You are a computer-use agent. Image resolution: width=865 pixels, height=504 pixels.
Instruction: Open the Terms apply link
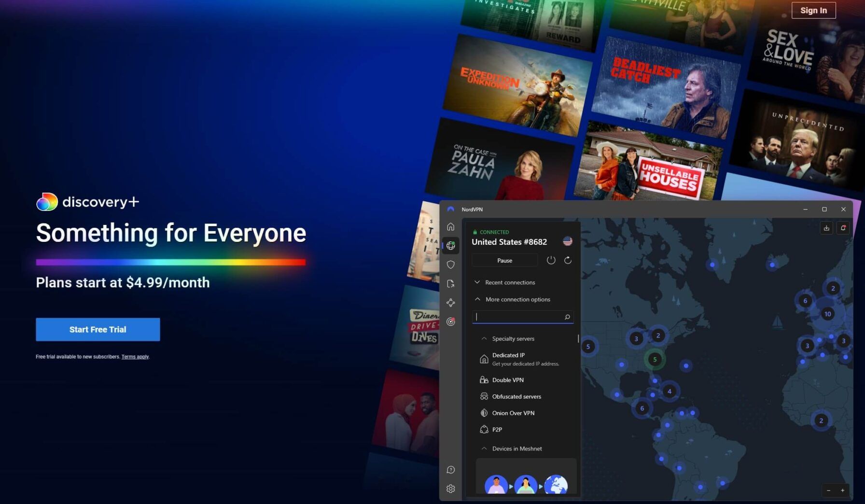pyautogui.click(x=135, y=357)
